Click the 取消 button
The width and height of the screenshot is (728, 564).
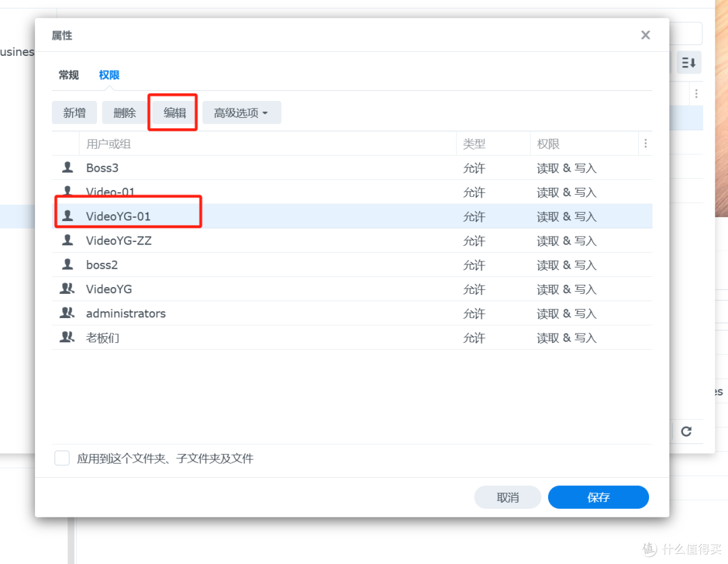tap(508, 497)
